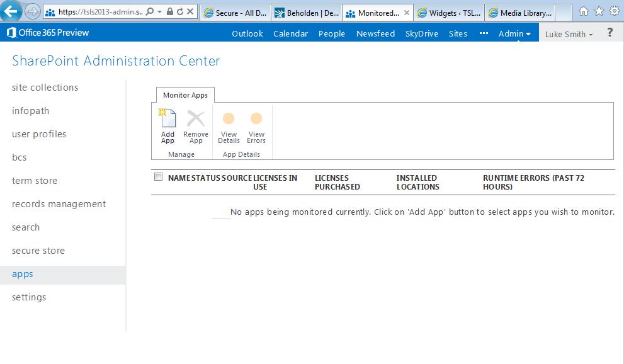This screenshot has width=624, height=364.
Task: Open SkyDrive from the top navigation
Action: (x=422, y=33)
